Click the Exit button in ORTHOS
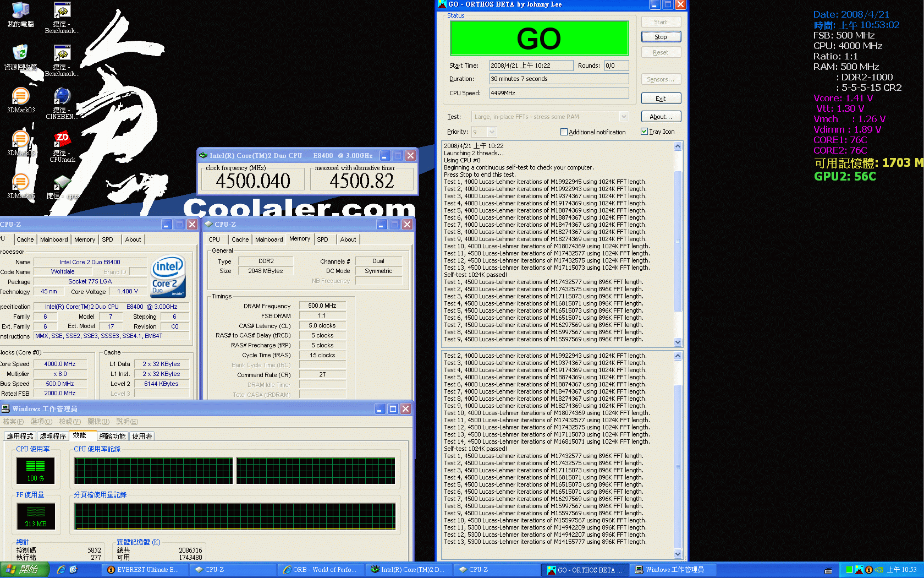The image size is (924, 578). 661,99
